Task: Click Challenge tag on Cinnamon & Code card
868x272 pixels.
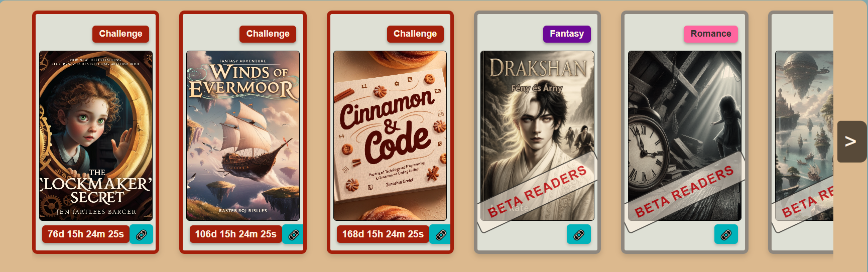Action: pyautogui.click(x=415, y=34)
